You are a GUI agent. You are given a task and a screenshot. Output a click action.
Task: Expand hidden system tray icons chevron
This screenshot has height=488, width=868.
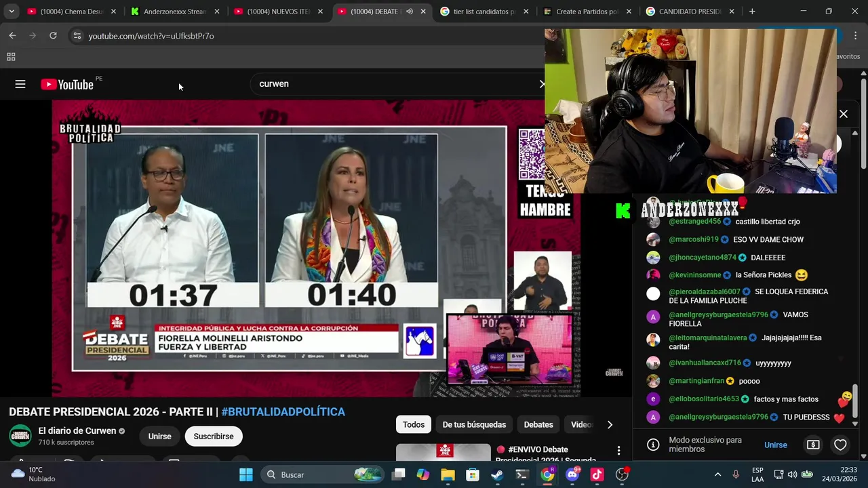tap(717, 474)
